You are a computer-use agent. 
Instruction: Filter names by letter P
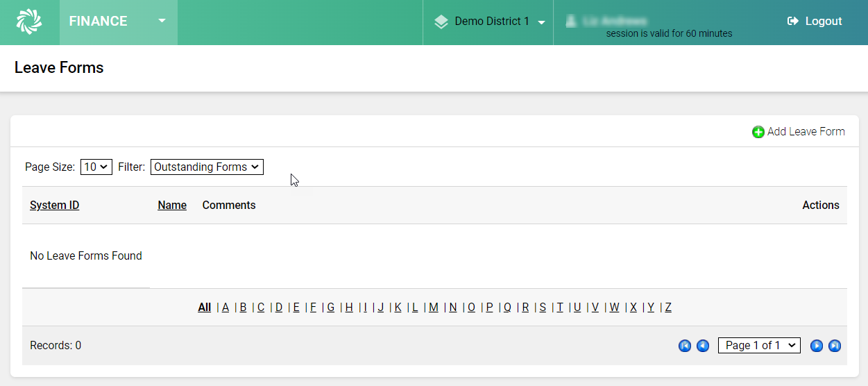[x=489, y=308]
